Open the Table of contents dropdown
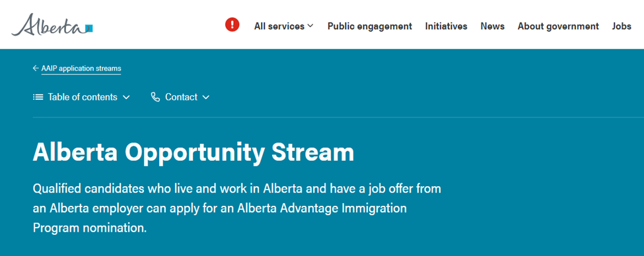 click(x=81, y=97)
